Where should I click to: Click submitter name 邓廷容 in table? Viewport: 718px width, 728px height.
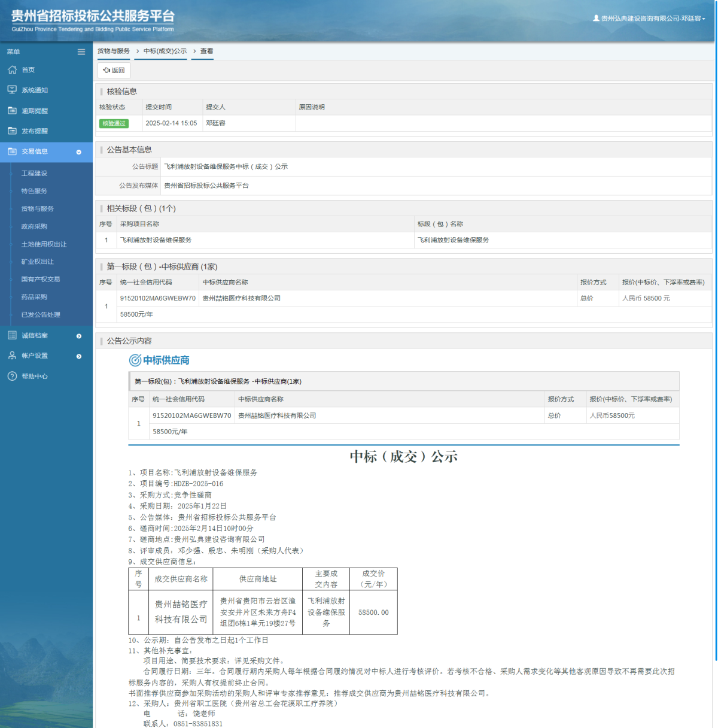216,123
